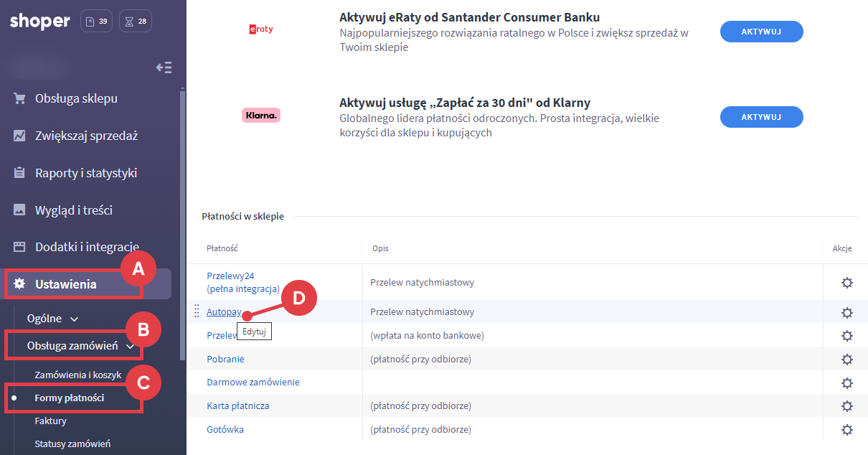Image resolution: width=868 pixels, height=455 pixels.
Task: Click the eRaty logo
Action: 260,29
